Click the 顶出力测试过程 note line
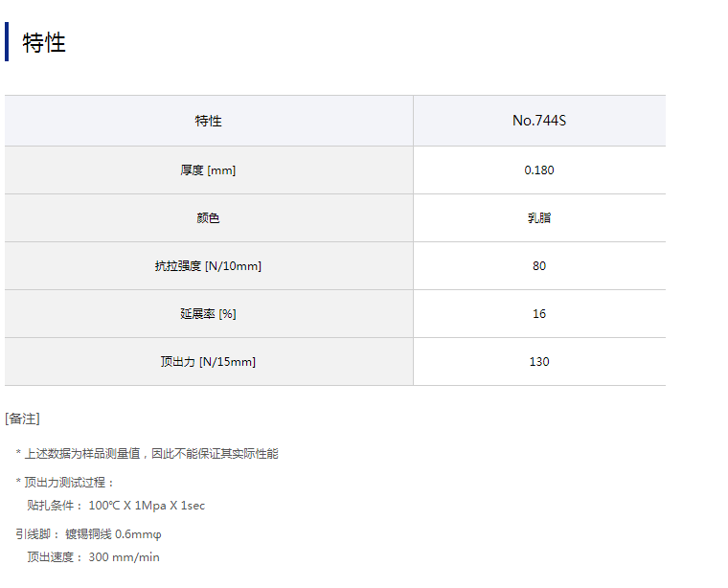 click(x=69, y=483)
